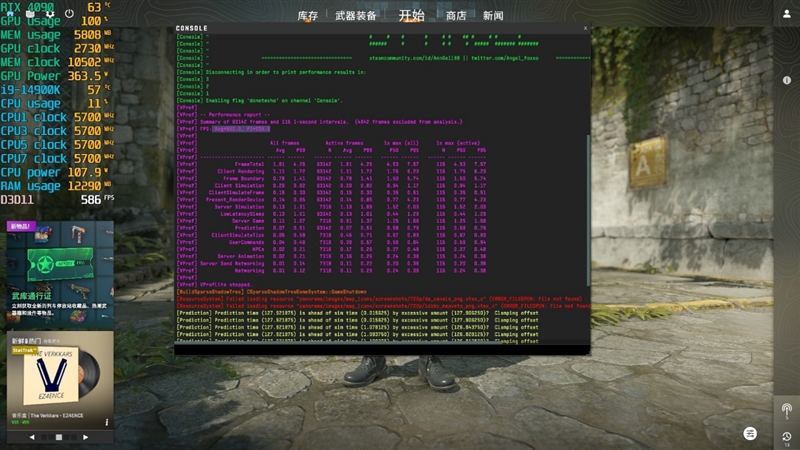The image size is (800, 450).
Task: Click the 'FrameTotal' row in the report
Action: click(x=342, y=164)
